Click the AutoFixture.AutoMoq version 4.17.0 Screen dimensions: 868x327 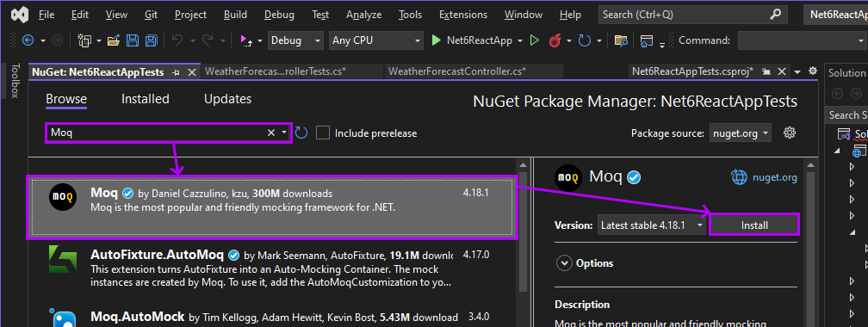coord(476,255)
